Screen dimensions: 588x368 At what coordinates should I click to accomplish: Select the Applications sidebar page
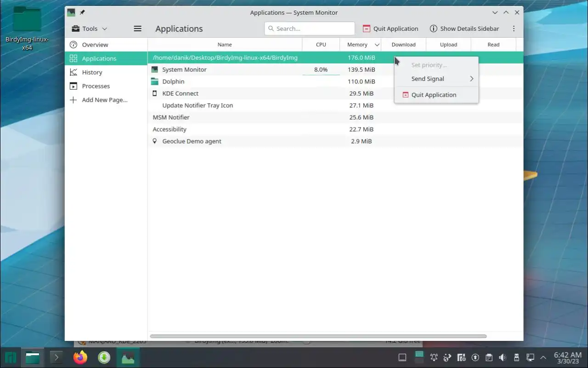click(x=106, y=58)
